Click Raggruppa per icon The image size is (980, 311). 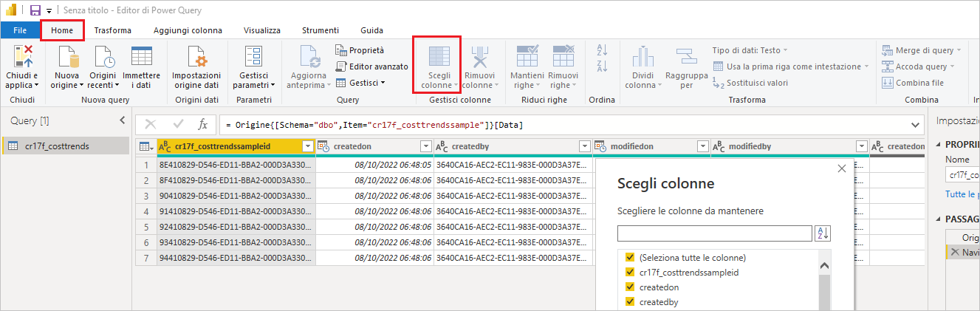click(x=686, y=57)
